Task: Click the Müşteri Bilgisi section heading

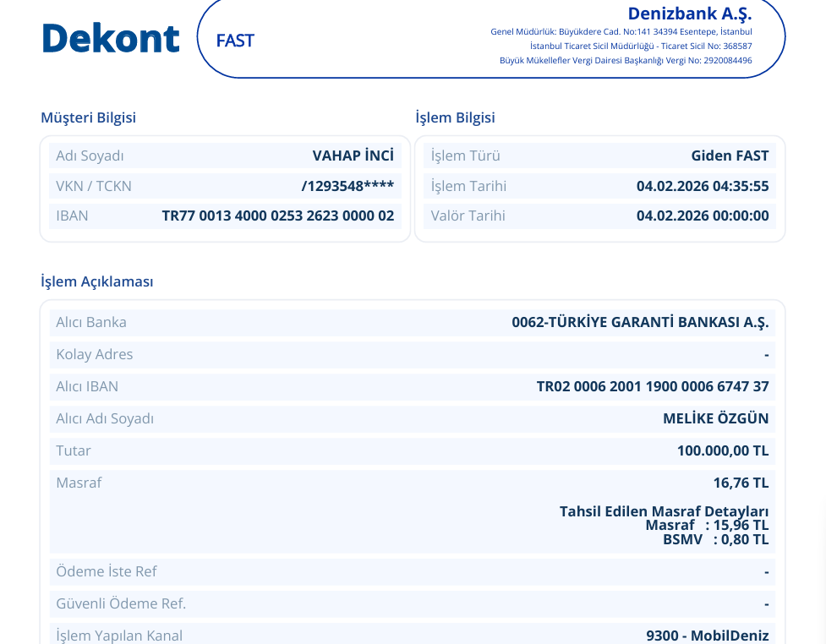Action: pyautogui.click(x=89, y=117)
